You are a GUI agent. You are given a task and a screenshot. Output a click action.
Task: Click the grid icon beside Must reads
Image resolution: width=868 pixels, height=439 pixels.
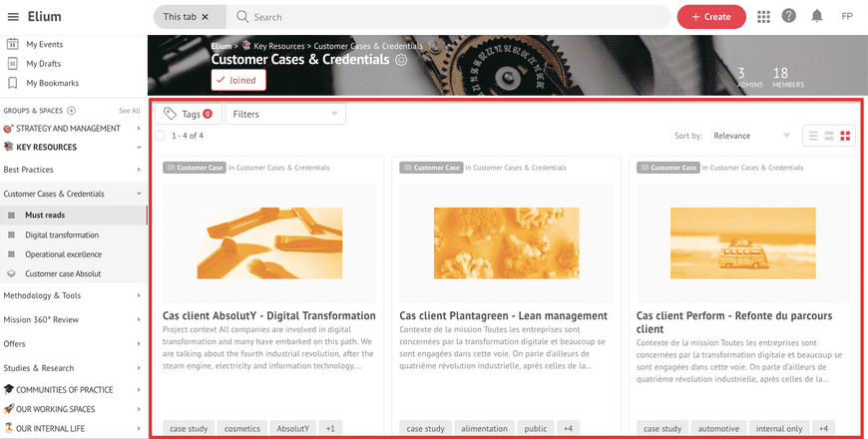point(11,215)
